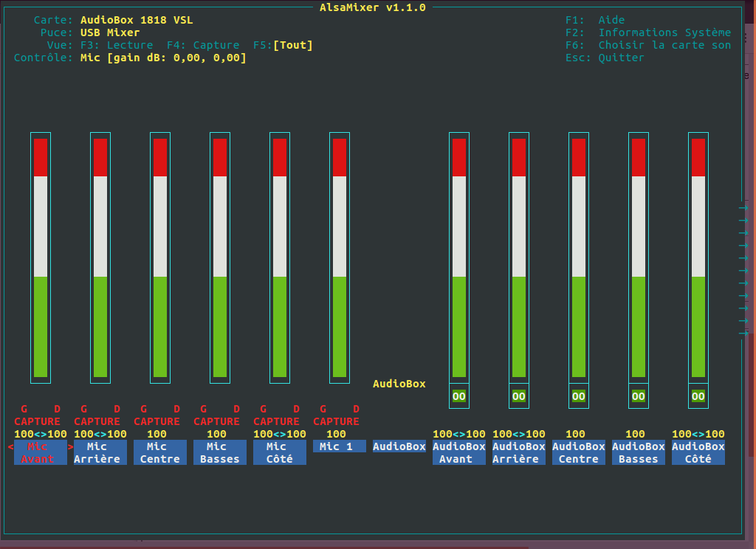Screen dimensions: 756x549
Task: Toggle the AudioBox Arrière mute box
Action: click(519, 396)
